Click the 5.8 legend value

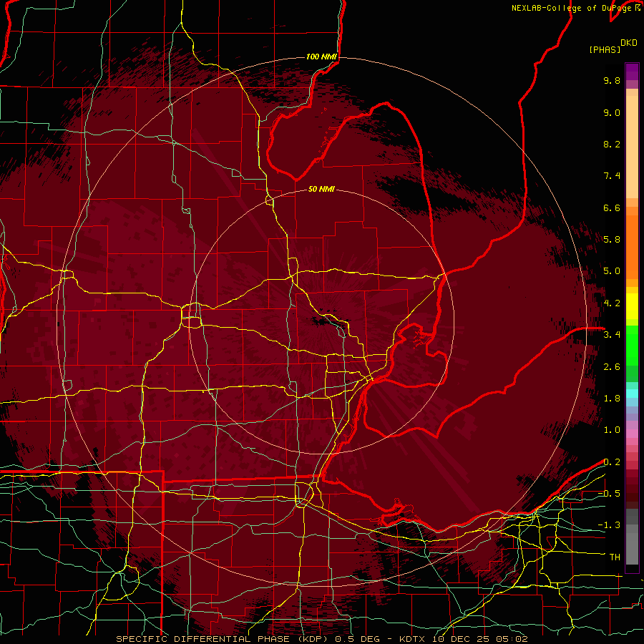coord(612,240)
